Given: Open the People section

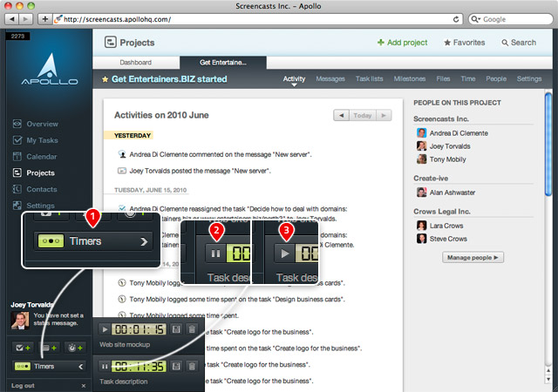Looking at the screenshot, I should pos(496,79).
